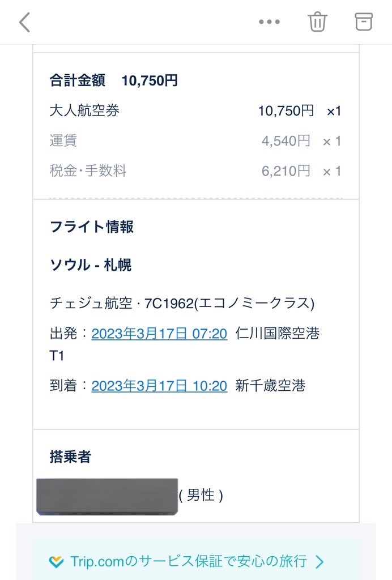Archive the message using the archive icon
Screen dimensions: 392x580
click(x=363, y=22)
